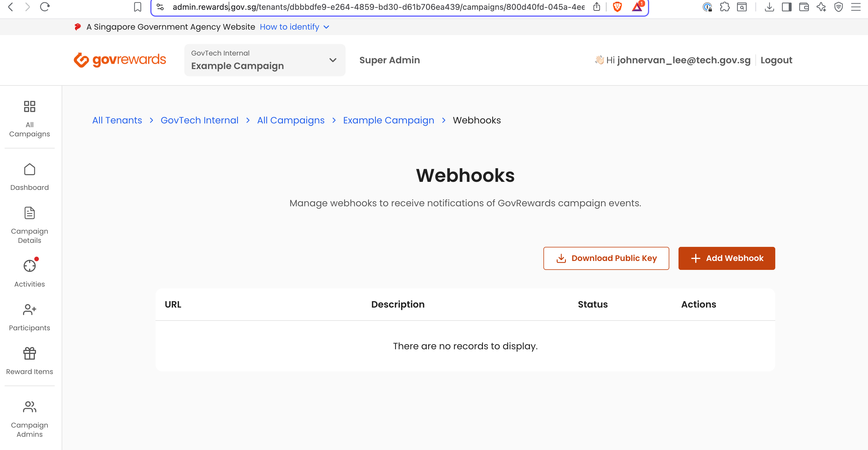Click Download Public Key button
This screenshot has width=868, height=450.
pyautogui.click(x=606, y=258)
